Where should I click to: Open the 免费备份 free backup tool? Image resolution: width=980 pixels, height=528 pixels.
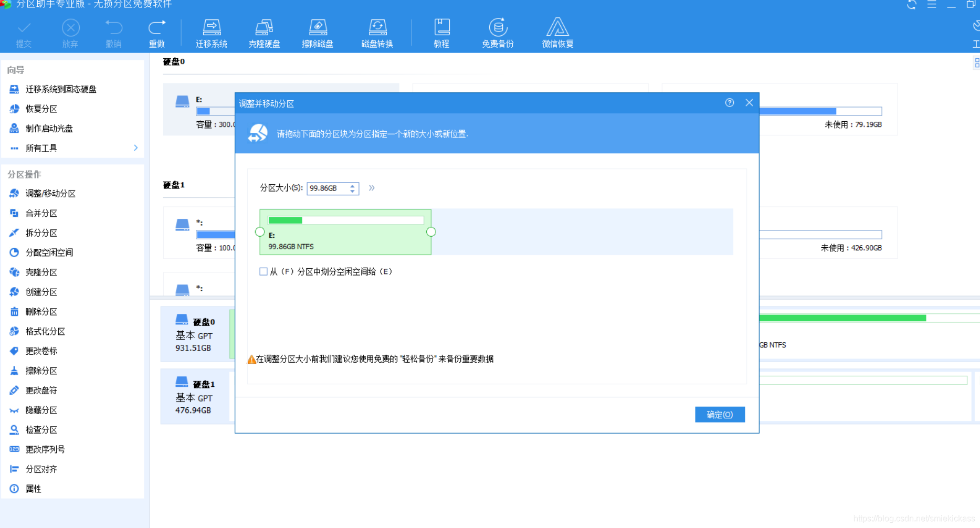tap(498, 34)
